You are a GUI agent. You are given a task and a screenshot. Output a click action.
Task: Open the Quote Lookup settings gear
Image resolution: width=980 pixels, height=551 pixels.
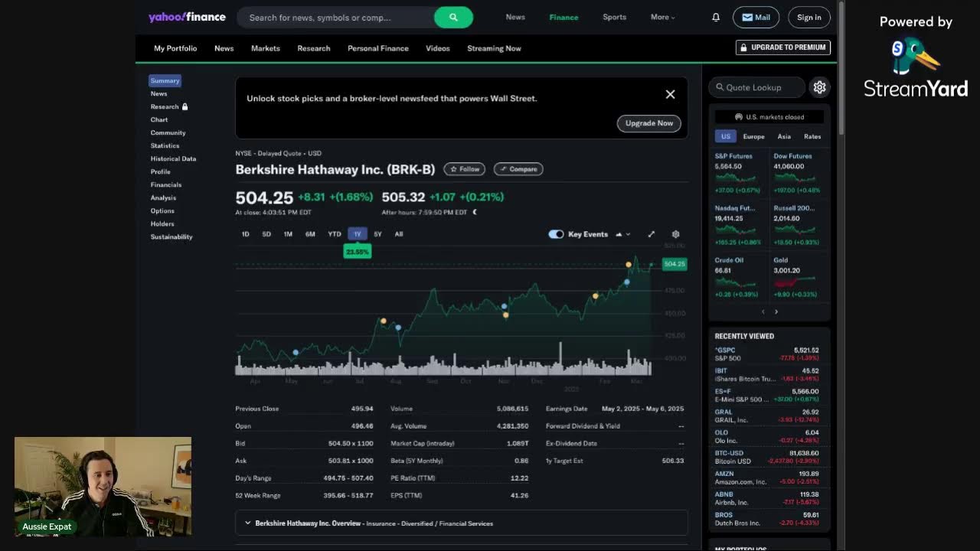pyautogui.click(x=819, y=87)
